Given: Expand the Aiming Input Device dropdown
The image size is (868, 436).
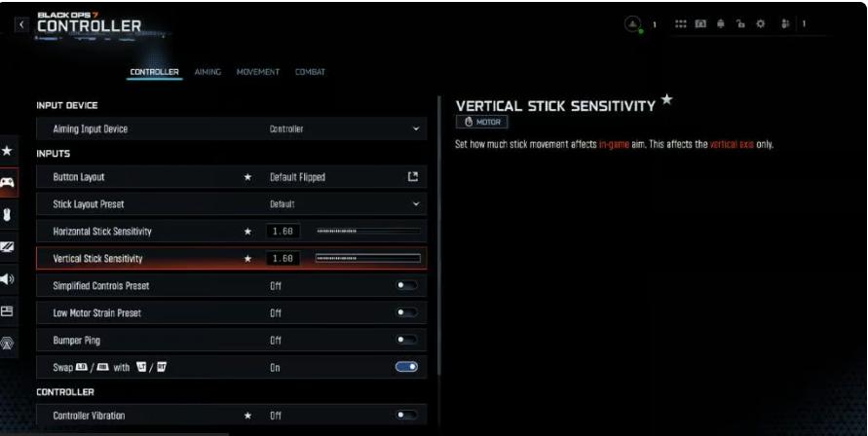Looking at the screenshot, I should pos(416,128).
